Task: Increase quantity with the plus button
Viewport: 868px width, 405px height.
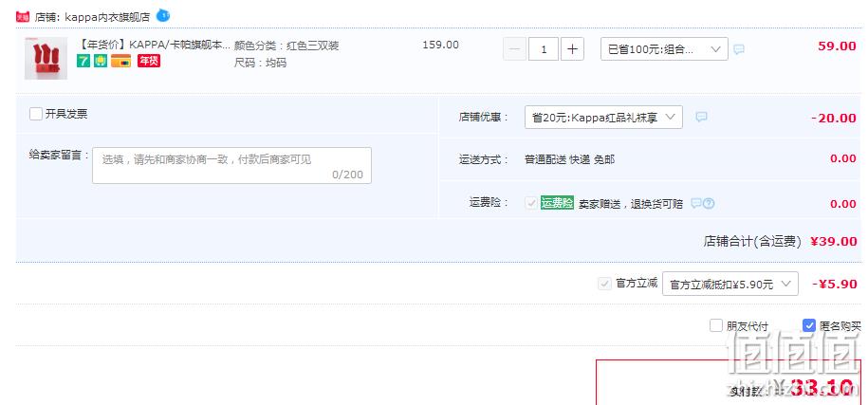Action: 572,49
